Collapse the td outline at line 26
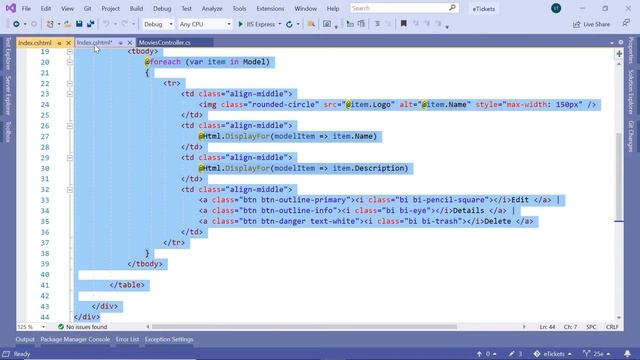Image resolution: width=640 pixels, height=360 pixels. pos(69,126)
